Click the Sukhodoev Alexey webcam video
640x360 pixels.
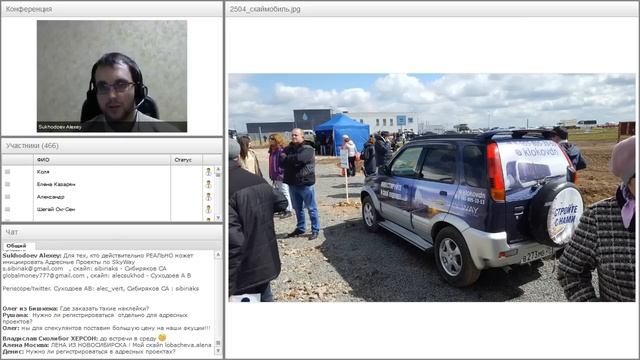click(x=112, y=76)
